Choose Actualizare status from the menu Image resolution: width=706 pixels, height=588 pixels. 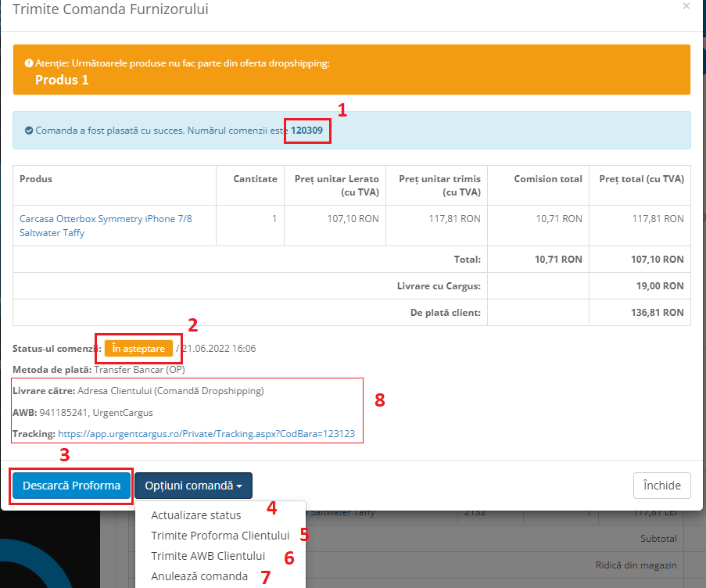click(195, 515)
